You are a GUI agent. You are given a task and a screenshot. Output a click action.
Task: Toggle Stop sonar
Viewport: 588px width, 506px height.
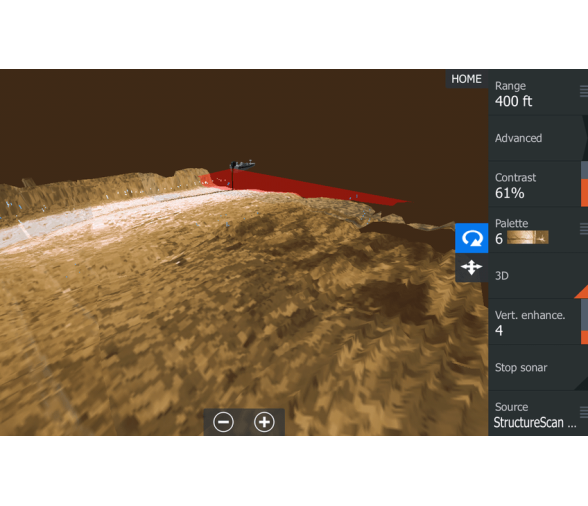click(x=538, y=368)
